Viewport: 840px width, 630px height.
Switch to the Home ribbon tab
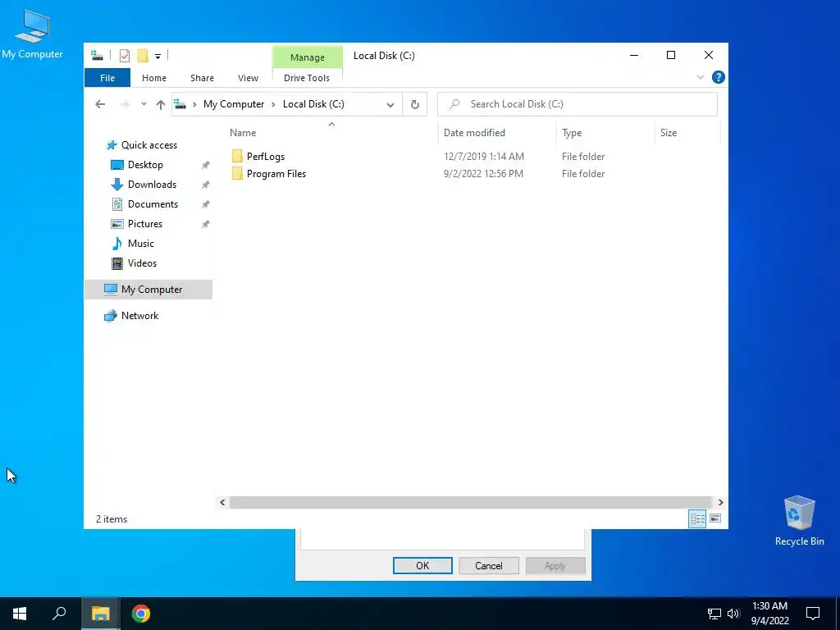[154, 78]
